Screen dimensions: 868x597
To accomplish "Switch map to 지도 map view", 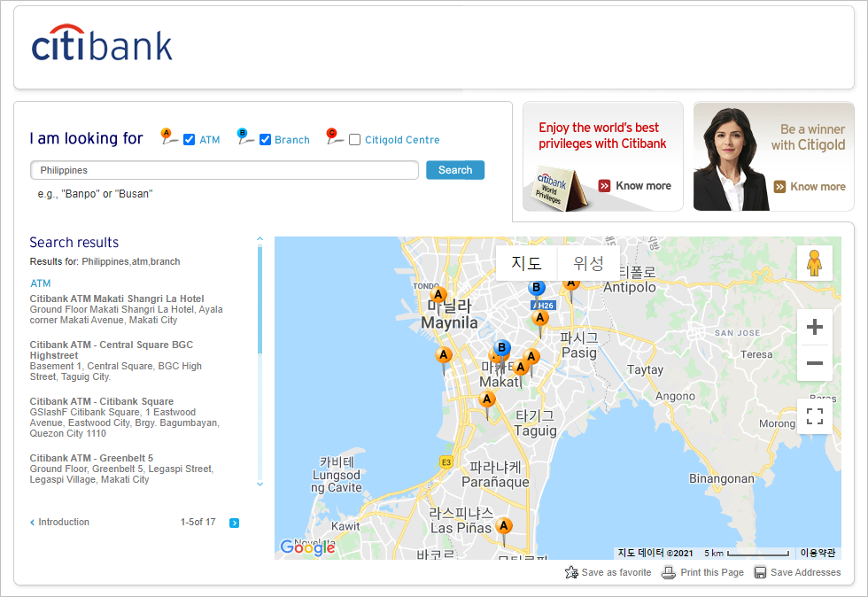I will [526, 262].
